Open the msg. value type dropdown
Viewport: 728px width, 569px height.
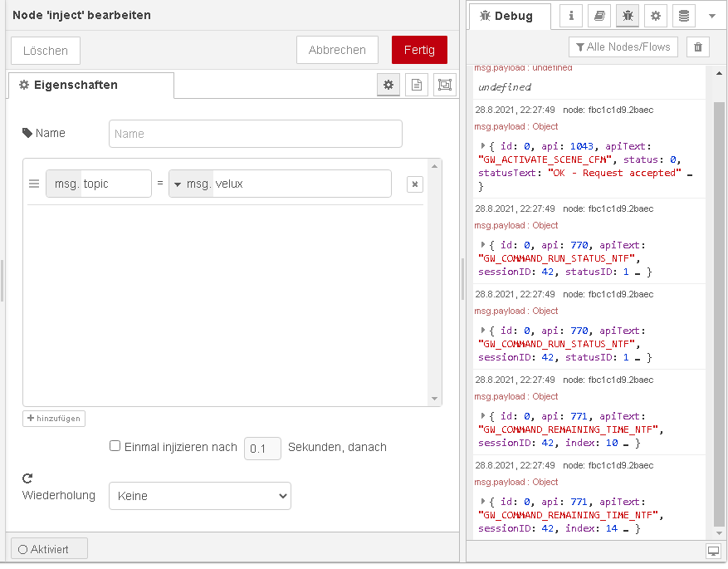click(x=191, y=184)
